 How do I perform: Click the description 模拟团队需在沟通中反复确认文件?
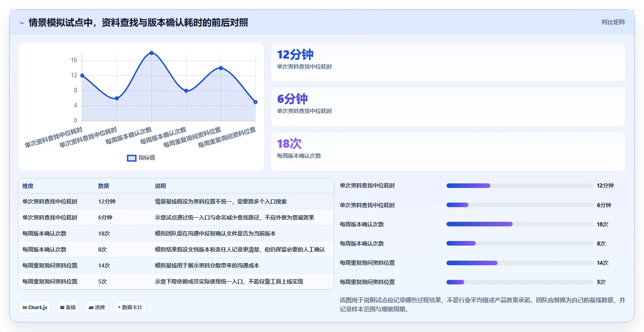[215, 234]
